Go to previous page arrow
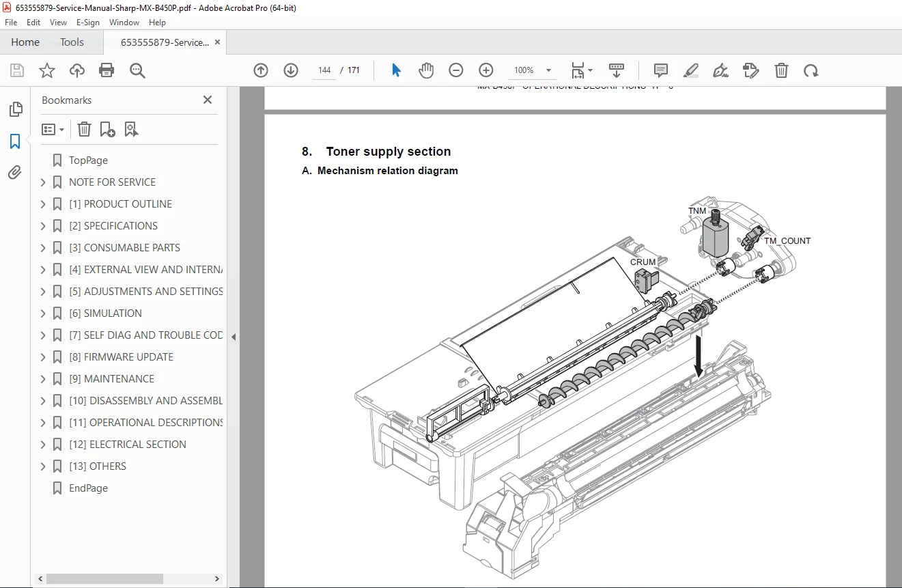This screenshot has width=902, height=588. 261,70
